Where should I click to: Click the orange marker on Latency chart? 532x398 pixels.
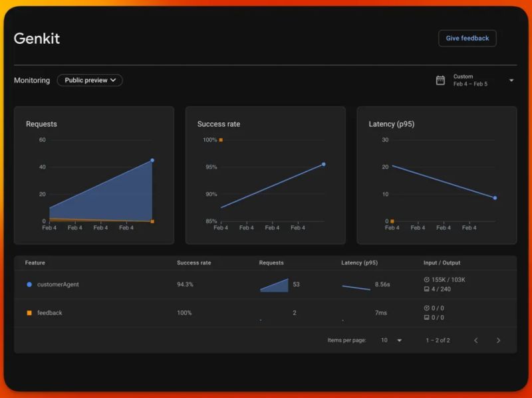392,221
